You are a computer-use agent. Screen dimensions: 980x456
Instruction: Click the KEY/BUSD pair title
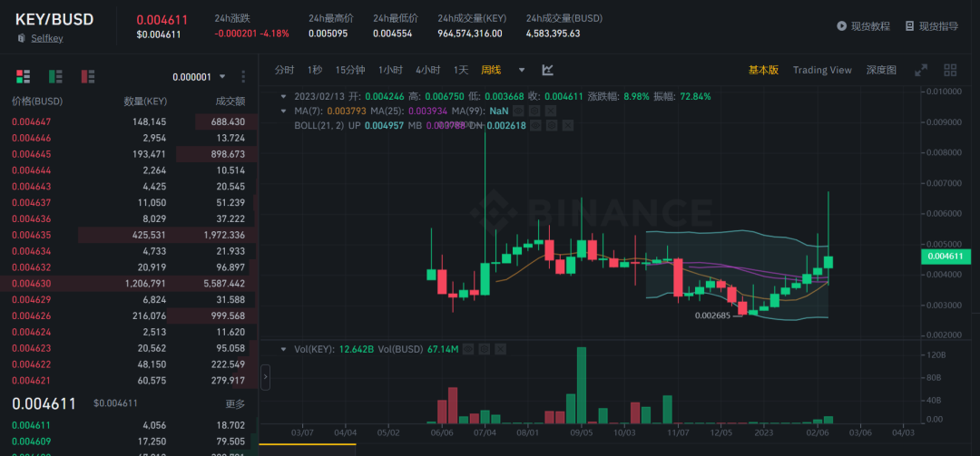tap(54, 19)
